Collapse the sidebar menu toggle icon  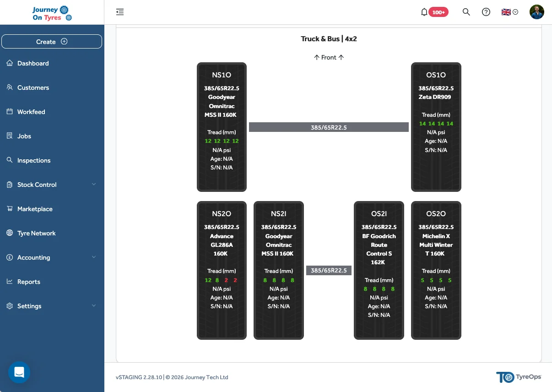click(120, 12)
